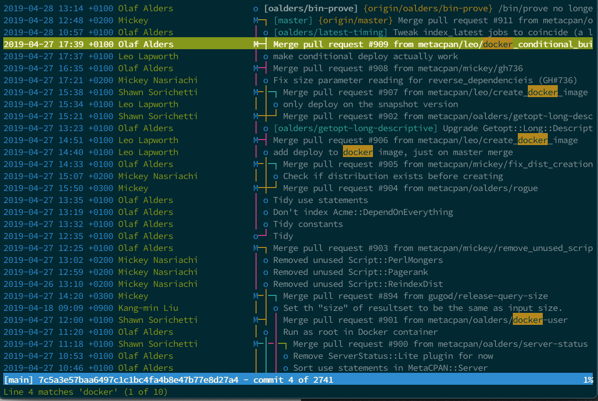Click the origin/master remote ref label
The width and height of the screenshot is (598, 401).
point(355,20)
